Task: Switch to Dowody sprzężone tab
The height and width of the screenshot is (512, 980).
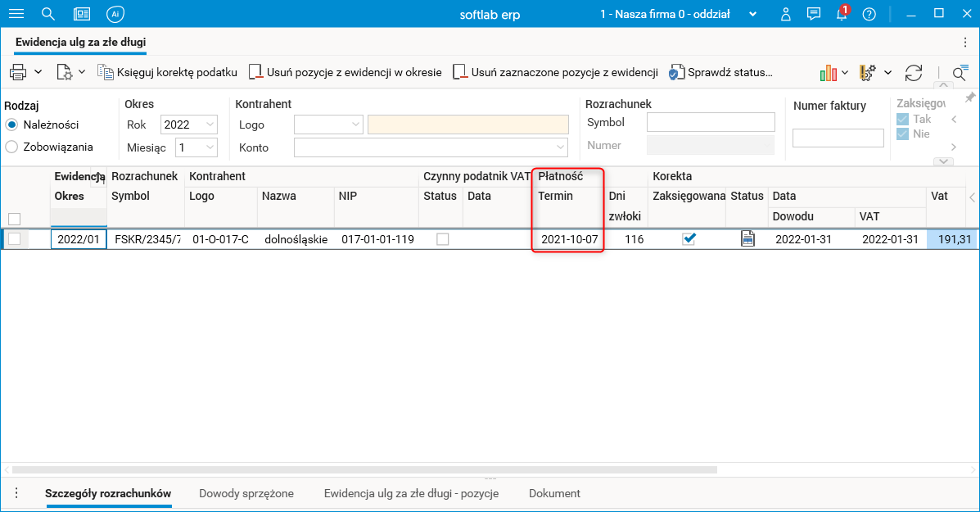Action: coord(246,493)
